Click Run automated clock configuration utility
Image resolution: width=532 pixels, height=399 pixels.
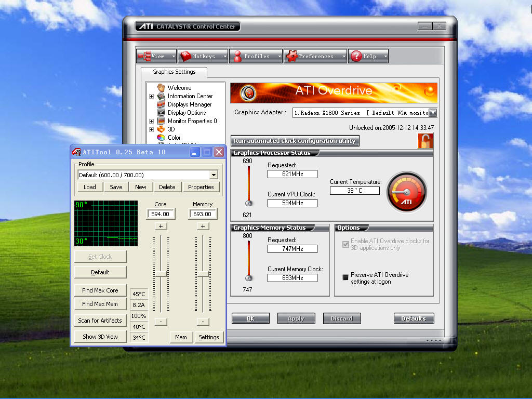(x=295, y=141)
